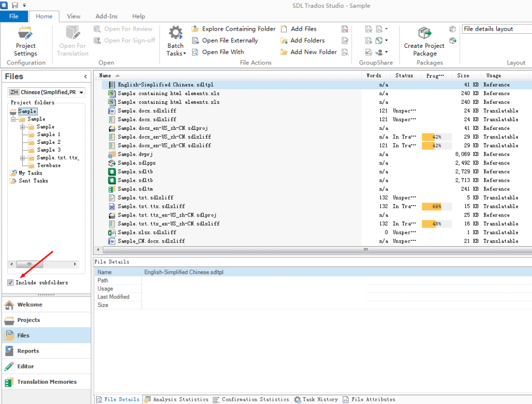Click the Add Folders button
The width and height of the screenshot is (532, 404).
tap(307, 41)
